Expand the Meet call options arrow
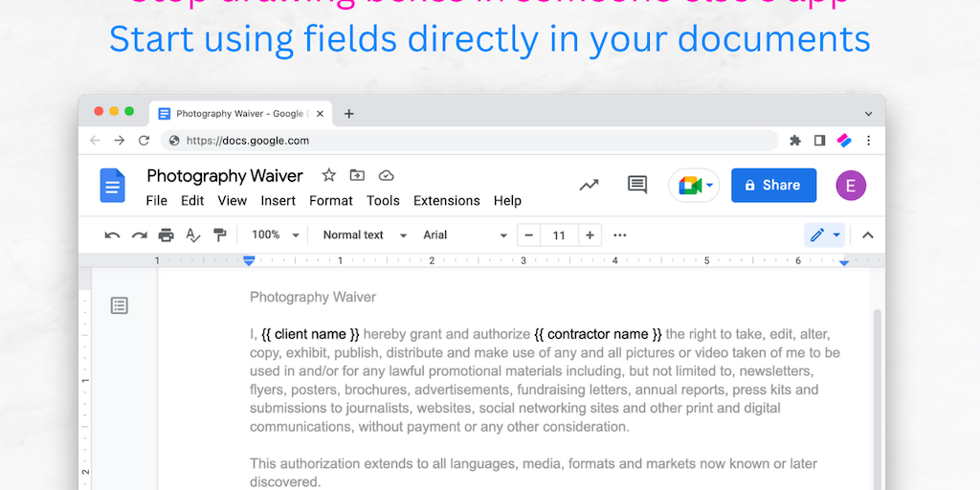Image resolution: width=980 pixels, height=490 pixels. click(x=709, y=186)
